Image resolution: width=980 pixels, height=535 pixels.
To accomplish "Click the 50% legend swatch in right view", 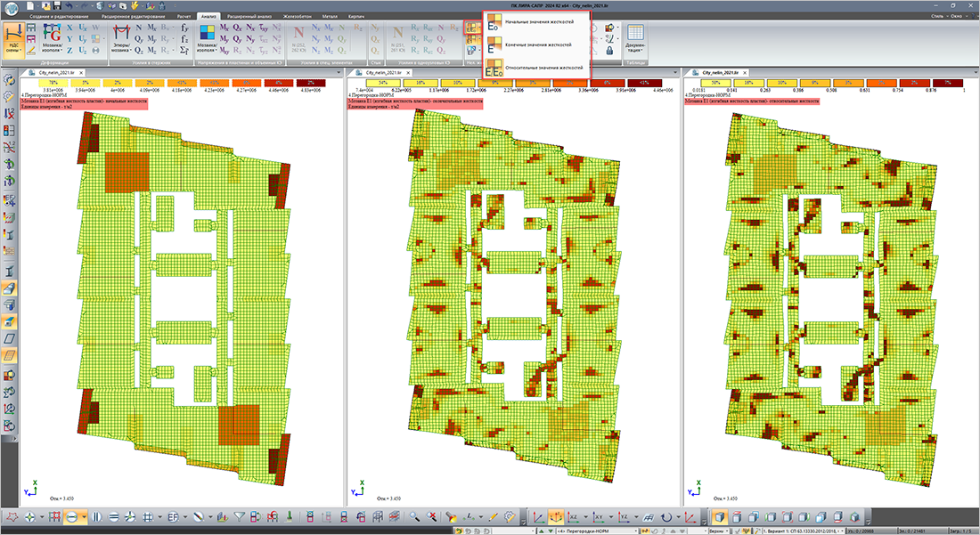I will point(715,83).
